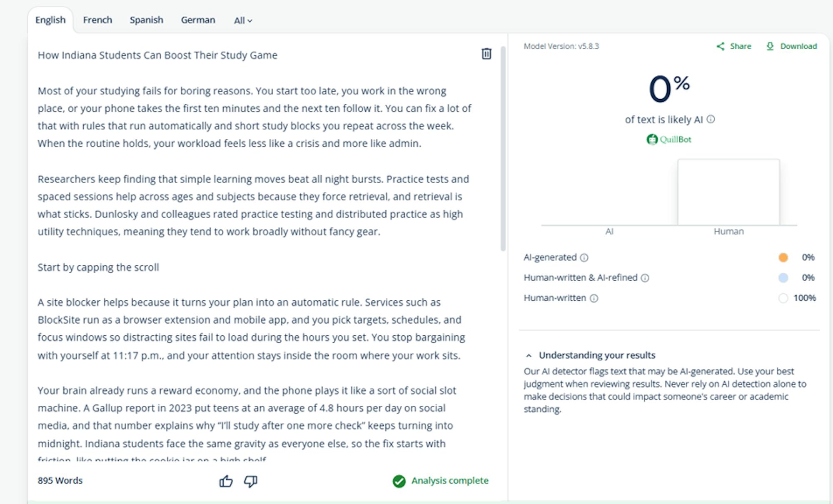Click the blue AI-refined color dot
This screenshot has width=833, height=504.
[783, 278]
